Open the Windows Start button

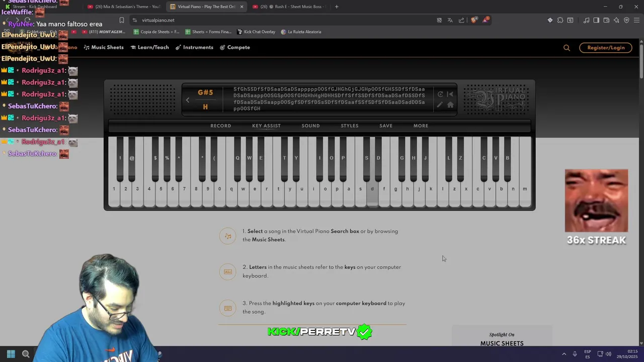tap(11, 354)
